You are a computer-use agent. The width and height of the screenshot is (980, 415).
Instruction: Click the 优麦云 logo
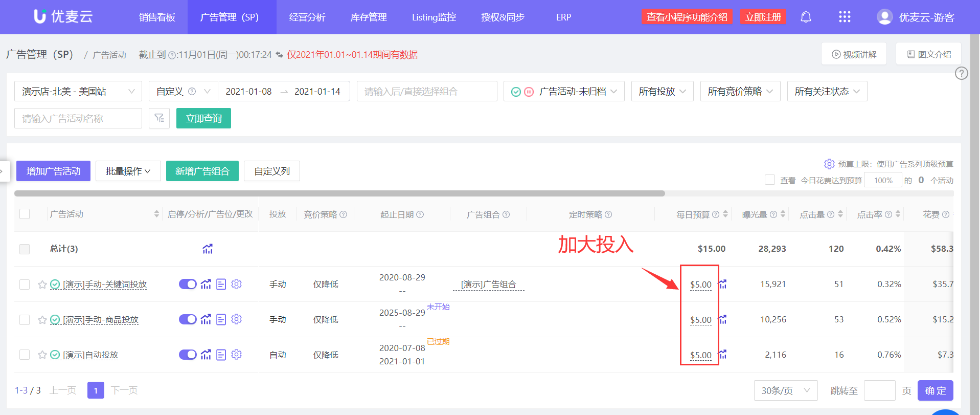coord(63,16)
